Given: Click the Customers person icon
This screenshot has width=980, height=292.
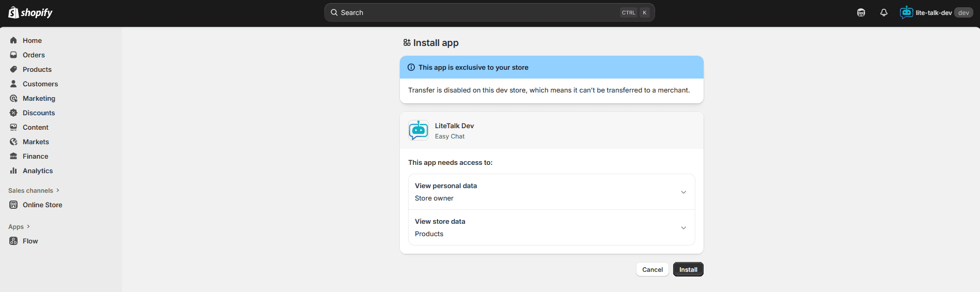Looking at the screenshot, I should 13,84.
